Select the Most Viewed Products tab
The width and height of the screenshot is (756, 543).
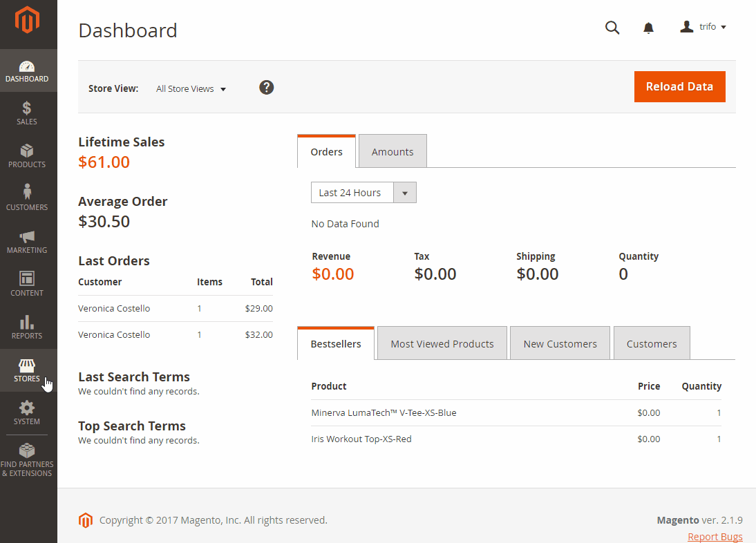coord(442,343)
